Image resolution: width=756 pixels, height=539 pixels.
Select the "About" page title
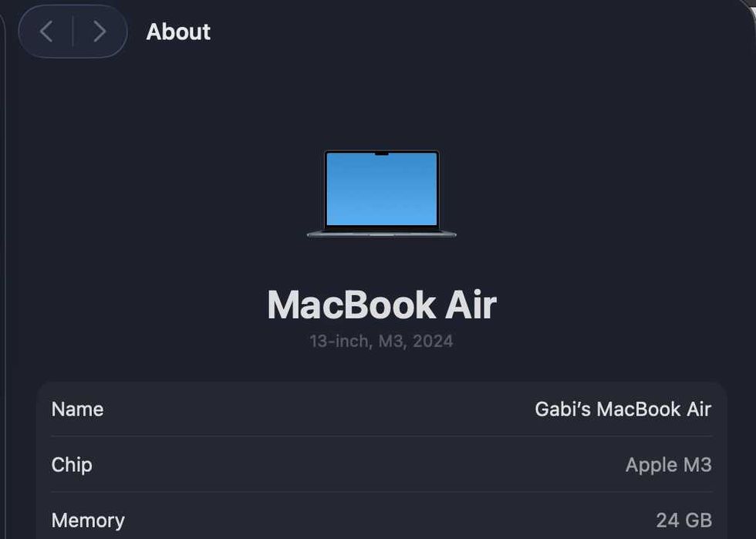point(178,32)
